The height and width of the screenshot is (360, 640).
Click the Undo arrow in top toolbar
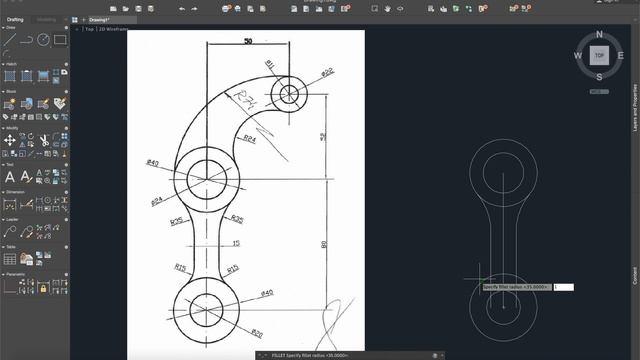point(182,9)
